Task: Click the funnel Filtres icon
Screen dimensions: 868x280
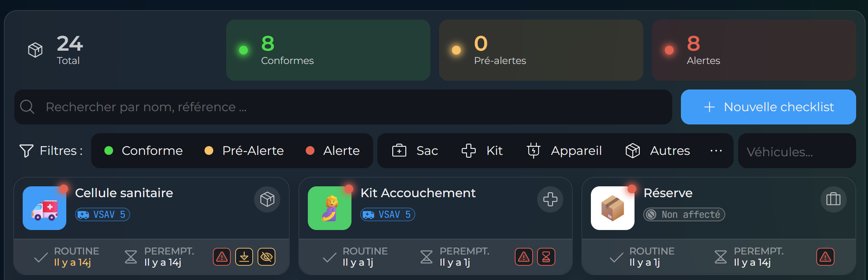Action: pos(27,151)
